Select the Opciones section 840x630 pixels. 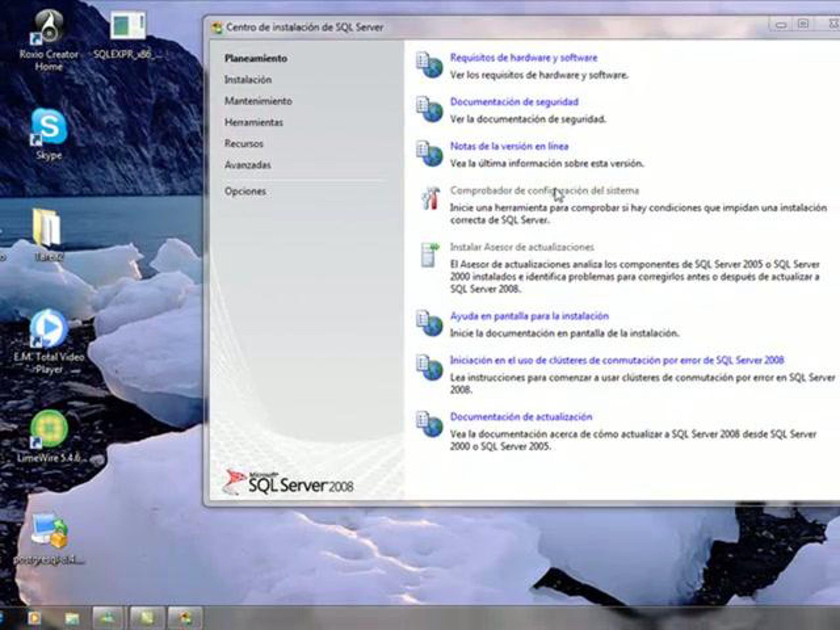pos(245,191)
